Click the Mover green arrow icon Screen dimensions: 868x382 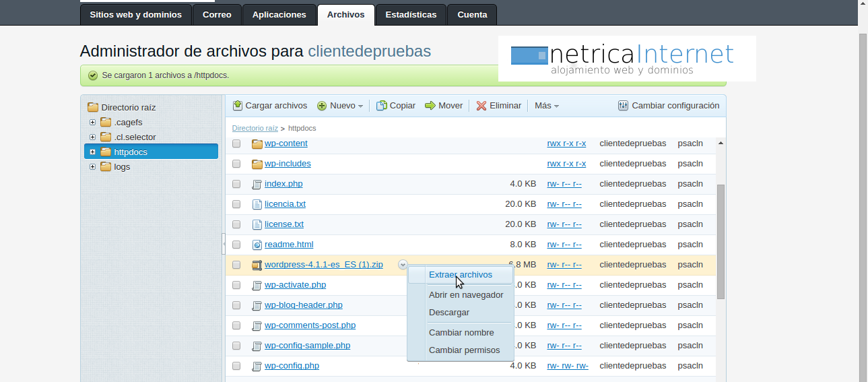click(x=430, y=106)
